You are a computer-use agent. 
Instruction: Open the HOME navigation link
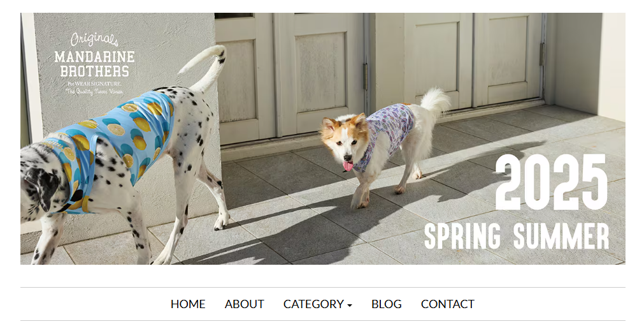tap(188, 304)
